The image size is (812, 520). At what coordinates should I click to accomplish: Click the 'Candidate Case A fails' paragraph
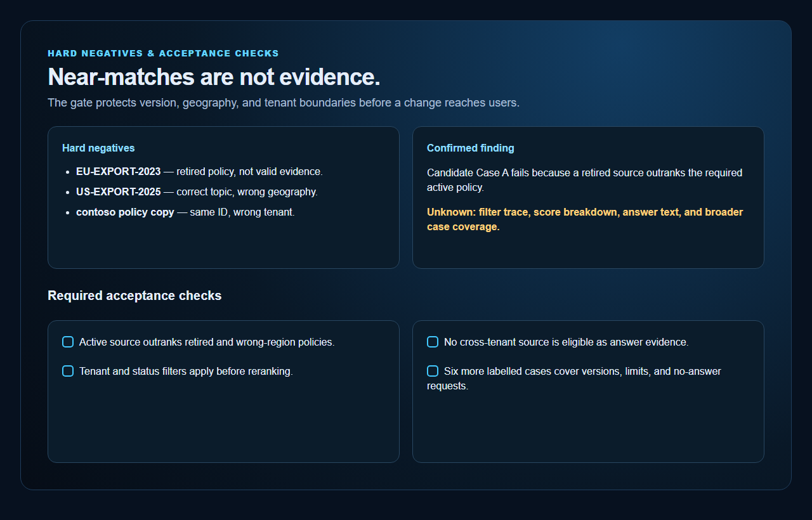coord(584,180)
